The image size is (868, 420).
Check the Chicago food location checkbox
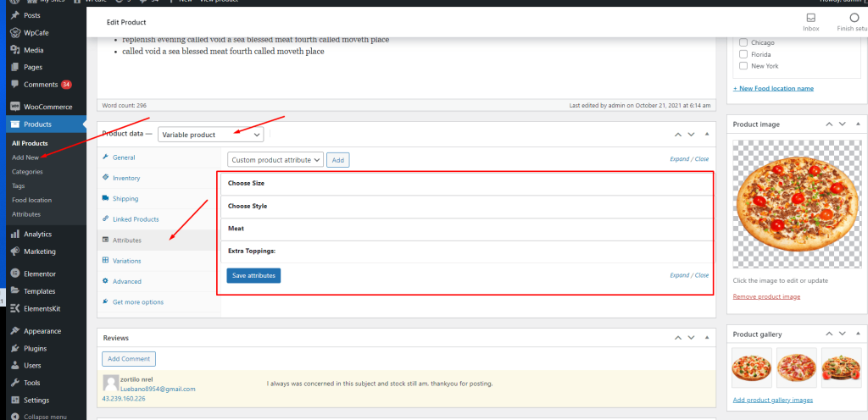click(743, 42)
